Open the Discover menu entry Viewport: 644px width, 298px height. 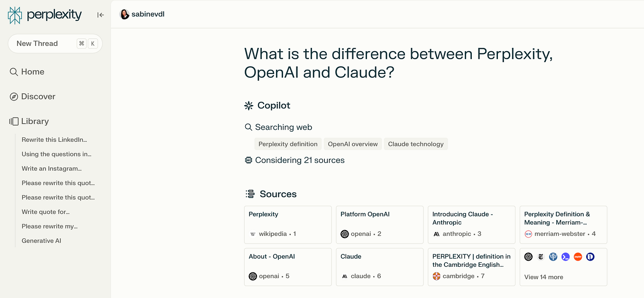click(x=37, y=96)
